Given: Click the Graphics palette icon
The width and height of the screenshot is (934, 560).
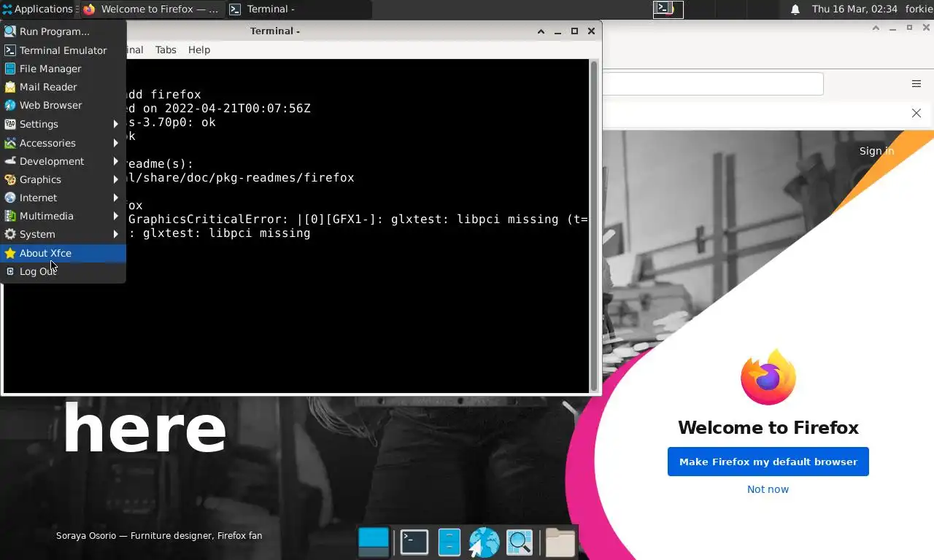Looking at the screenshot, I should (10, 179).
